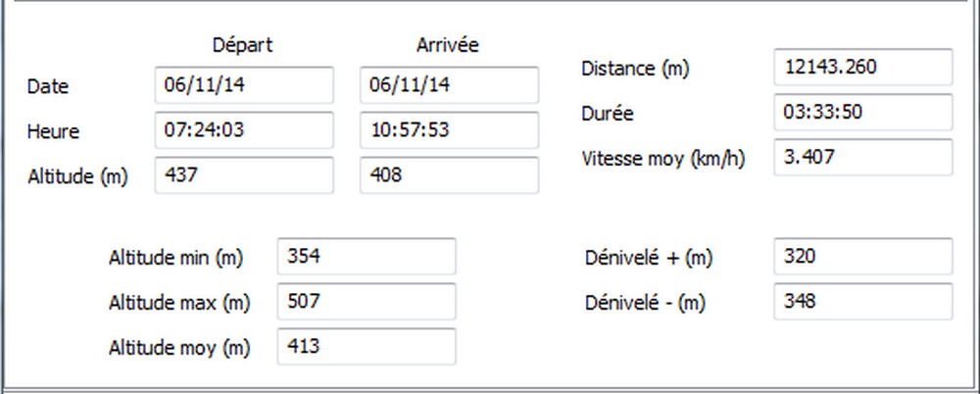This screenshot has height=394, width=980.
Task: Select the Dénivelé + (m) field
Action: (x=863, y=256)
